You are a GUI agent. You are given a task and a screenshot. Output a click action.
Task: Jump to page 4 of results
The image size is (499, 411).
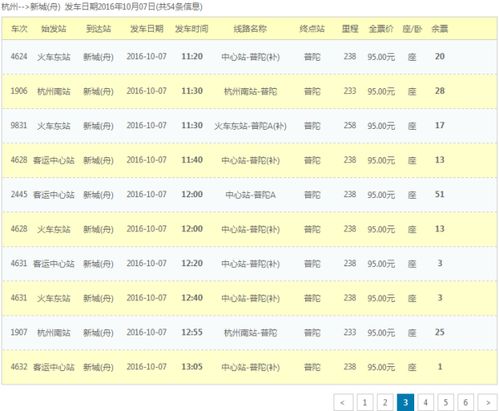click(x=426, y=402)
